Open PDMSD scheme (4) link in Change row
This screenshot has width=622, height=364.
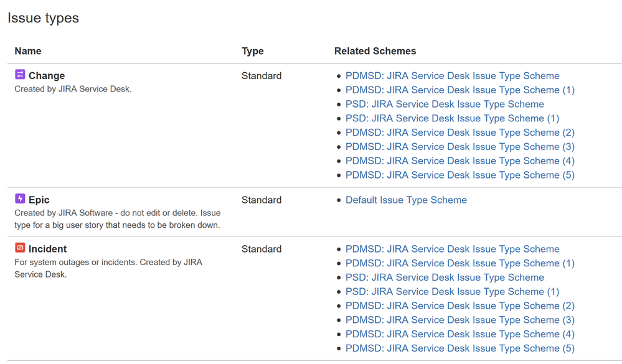coord(459,161)
